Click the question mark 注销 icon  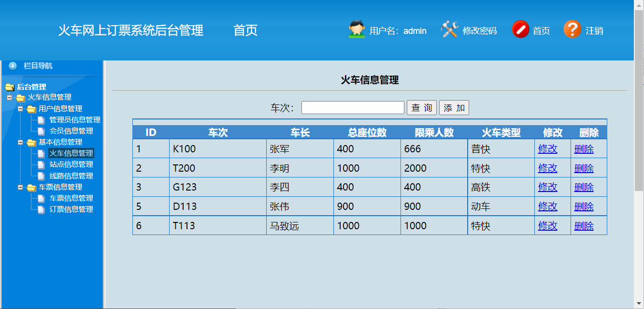[573, 30]
